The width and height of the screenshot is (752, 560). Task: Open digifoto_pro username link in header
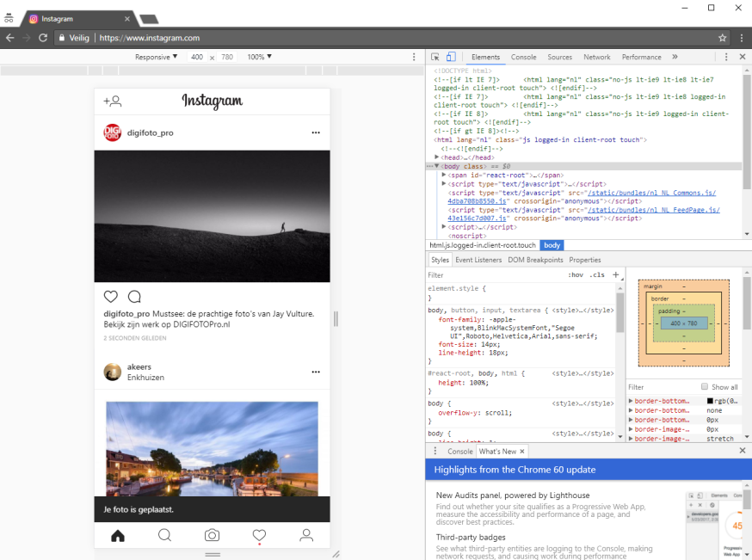click(x=150, y=132)
